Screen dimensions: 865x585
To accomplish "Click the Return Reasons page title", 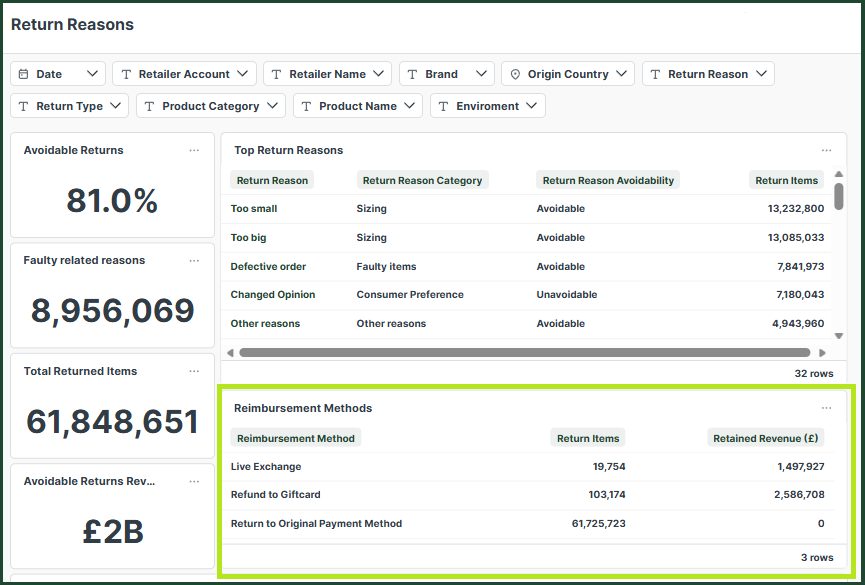I will [x=72, y=24].
